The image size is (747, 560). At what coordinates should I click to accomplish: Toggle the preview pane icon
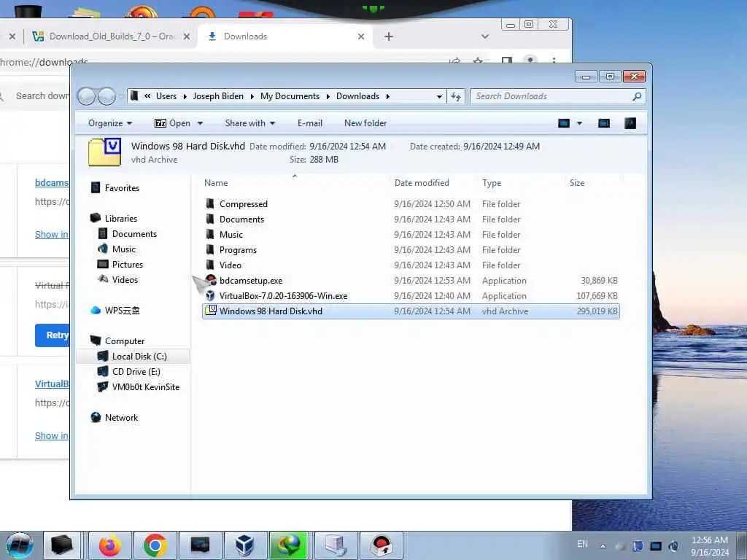coord(603,123)
